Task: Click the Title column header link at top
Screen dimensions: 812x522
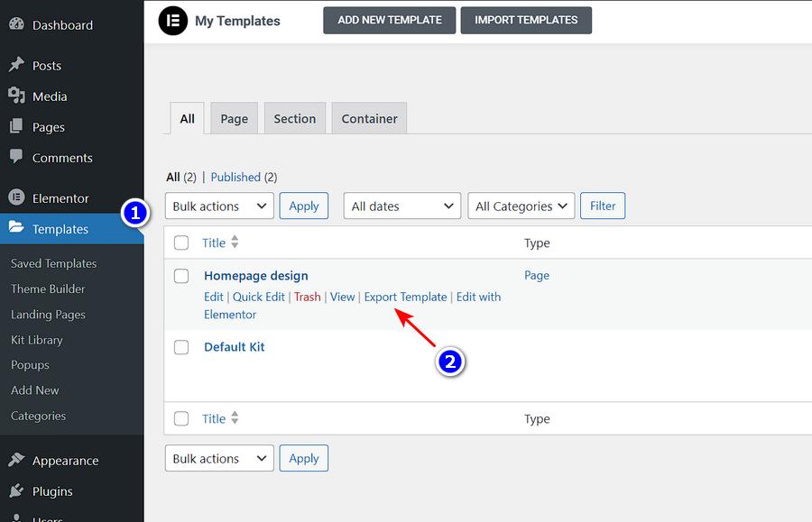Action: pos(213,243)
